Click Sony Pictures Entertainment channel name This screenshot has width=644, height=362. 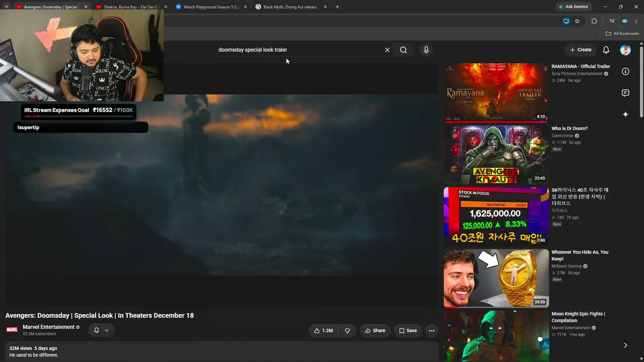point(577,74)
